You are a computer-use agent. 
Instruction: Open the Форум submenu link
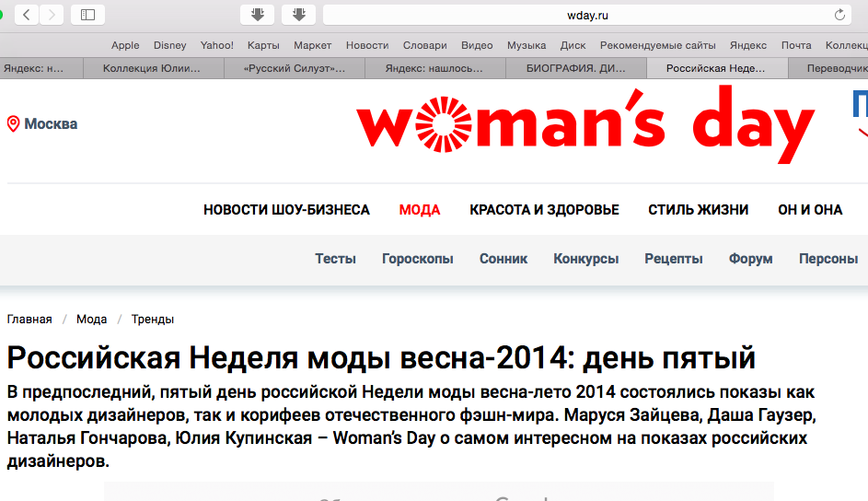pos(751,259)
